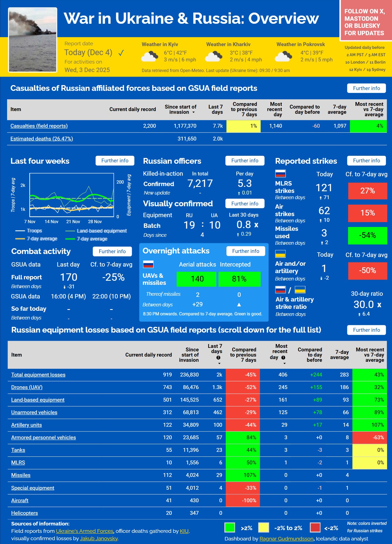392x544 pixels.
Task: Click the info marker 2 under Last 7 days
Action: click(218, 357)
